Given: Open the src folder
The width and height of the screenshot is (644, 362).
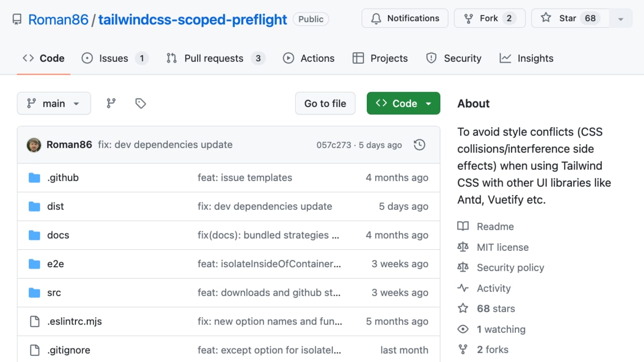Looking at the screenshot, I should (54, 293).
